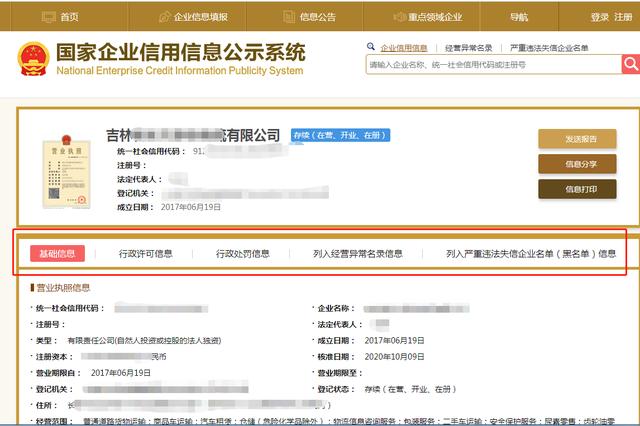This screenshot has width=640, height=426.
Task: Click the 核准日期 value 2020年10月09日
Action: [394, 357]
